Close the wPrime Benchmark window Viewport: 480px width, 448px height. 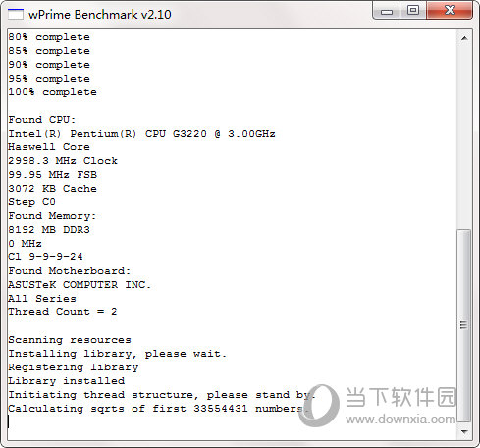tap(450, 11)
